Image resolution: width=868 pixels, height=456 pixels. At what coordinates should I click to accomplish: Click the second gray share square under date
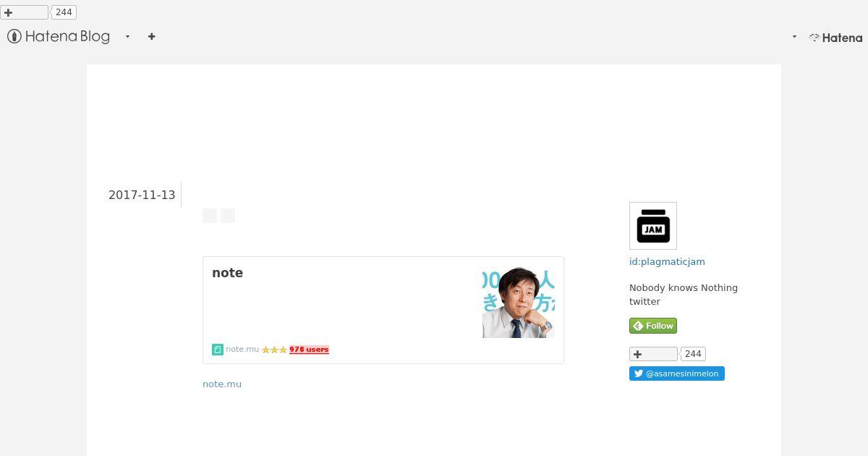(228, 216)
